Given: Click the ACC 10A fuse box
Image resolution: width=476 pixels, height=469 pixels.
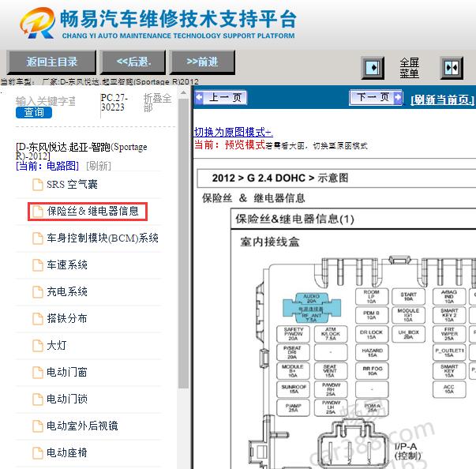Looking at the screenshot, I should (449, 389).
